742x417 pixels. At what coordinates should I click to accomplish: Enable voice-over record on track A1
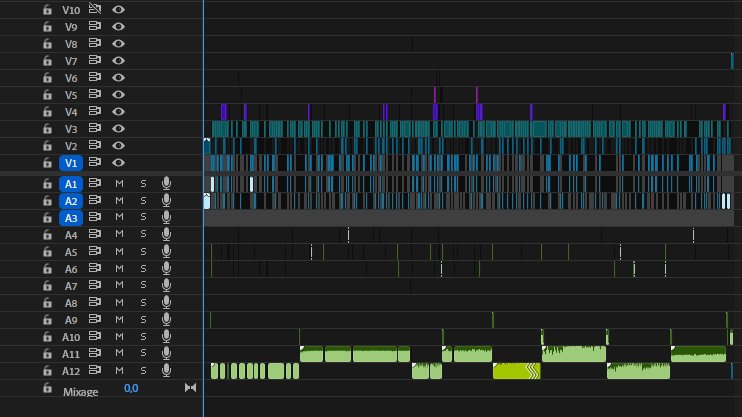[x=166, y=183]
